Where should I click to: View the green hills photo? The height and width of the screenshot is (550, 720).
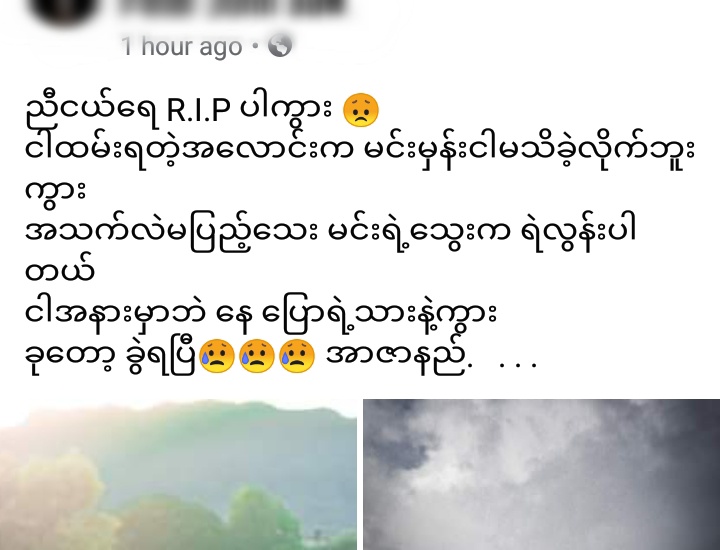(x=178, y=475)
